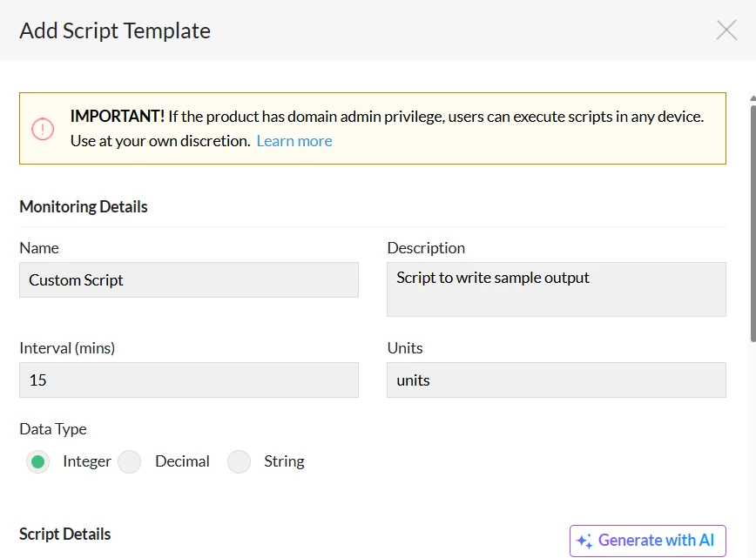
Task: Click the IMPORTANT! warning text
Action: click(x=118, y=116)
